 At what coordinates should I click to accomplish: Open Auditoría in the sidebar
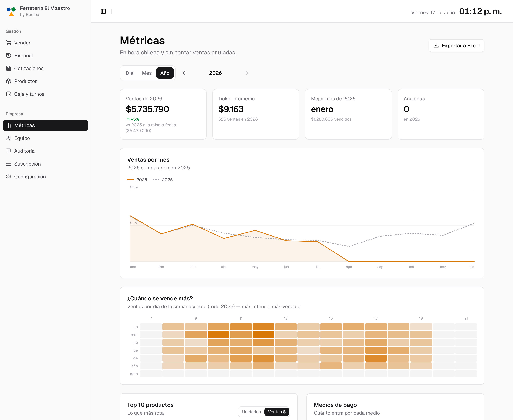[x=46, y=151]
